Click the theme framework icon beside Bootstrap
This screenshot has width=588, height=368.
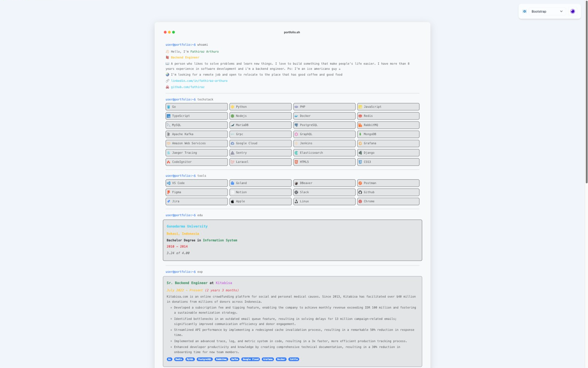point(525,11)
